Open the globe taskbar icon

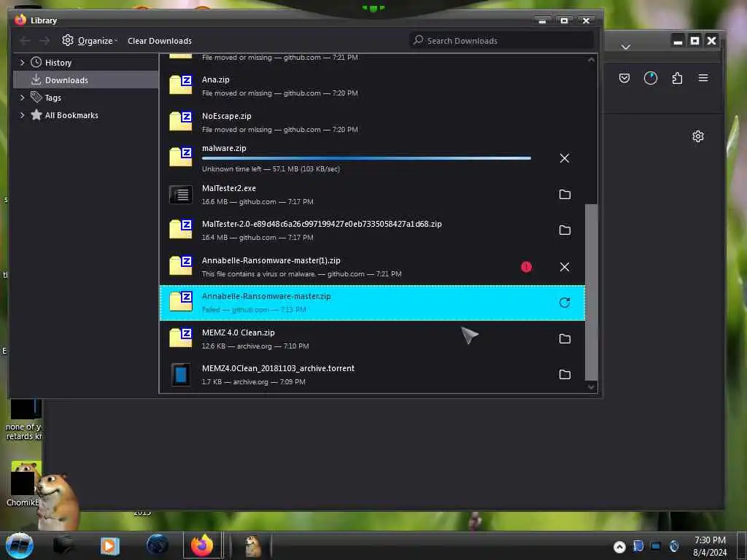coord(158,545)
